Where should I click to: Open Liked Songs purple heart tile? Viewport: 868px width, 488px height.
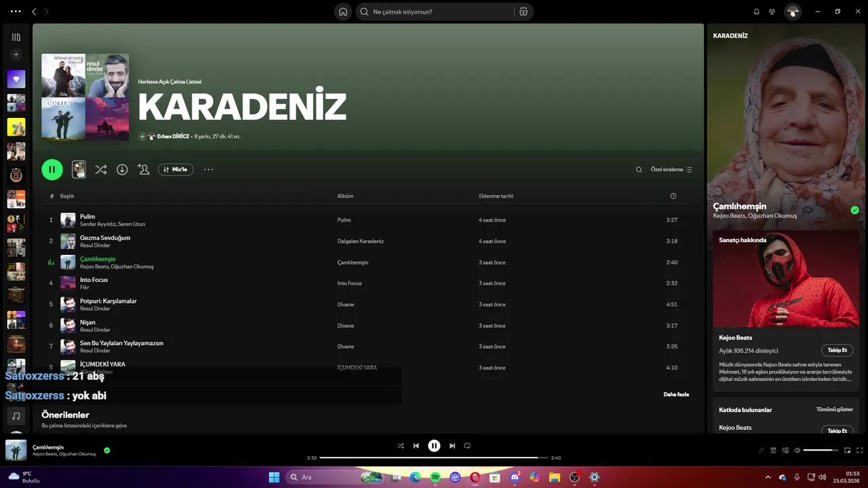click(16, 79)
